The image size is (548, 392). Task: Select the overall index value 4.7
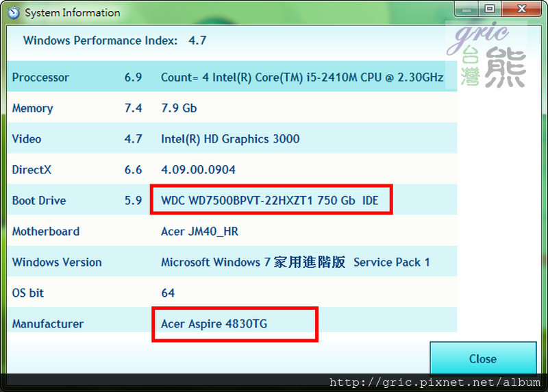[197, 40]
